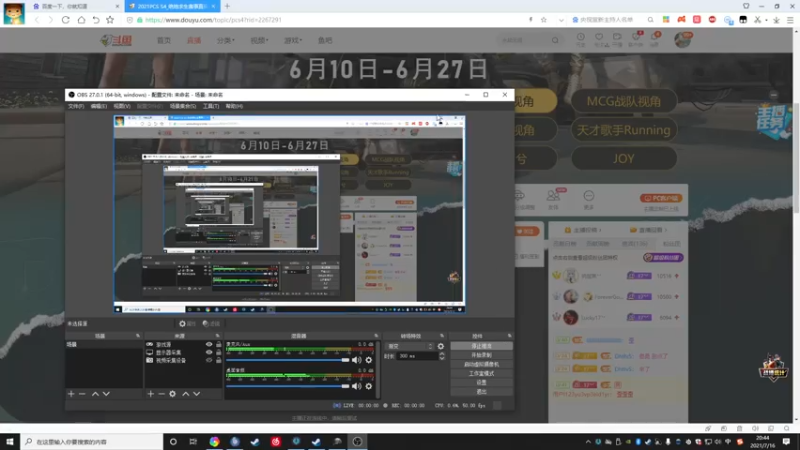Open OBS 场景集合(S) menu
Viewport: 800px width, 450px height.
point(183,106)
